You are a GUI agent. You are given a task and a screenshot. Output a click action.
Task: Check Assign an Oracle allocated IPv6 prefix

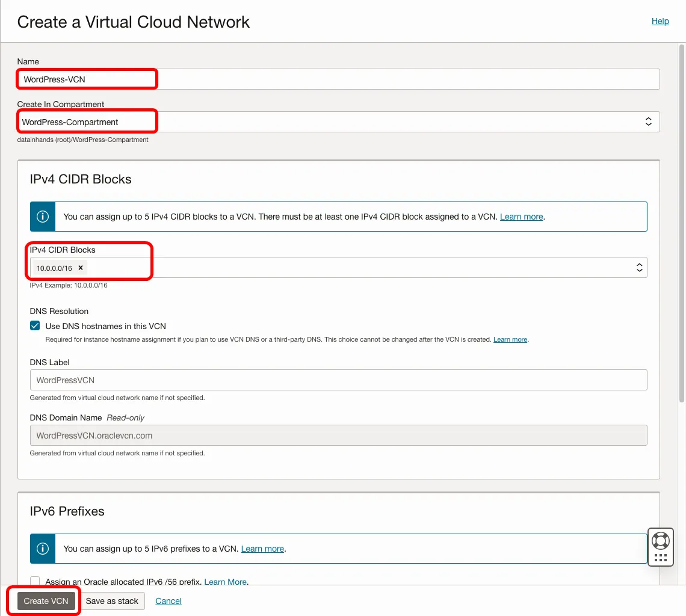tap(35, 581)
